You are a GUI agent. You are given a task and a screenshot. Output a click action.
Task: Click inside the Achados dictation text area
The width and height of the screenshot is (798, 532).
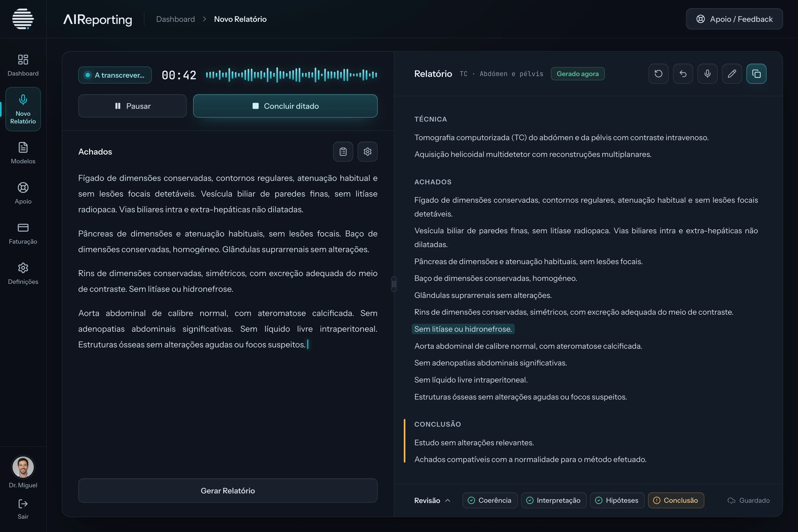point(228,261)
